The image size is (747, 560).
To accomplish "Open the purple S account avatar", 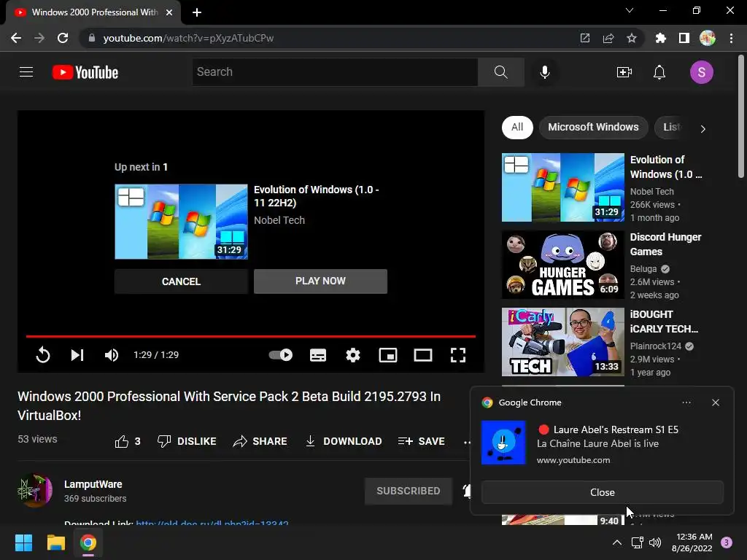I will pos(701,72).
